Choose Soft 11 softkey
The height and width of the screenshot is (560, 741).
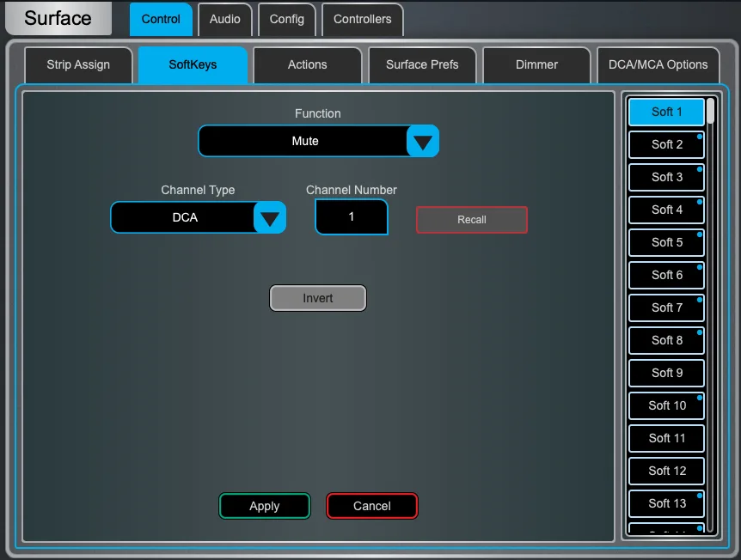tap(666, 438)
